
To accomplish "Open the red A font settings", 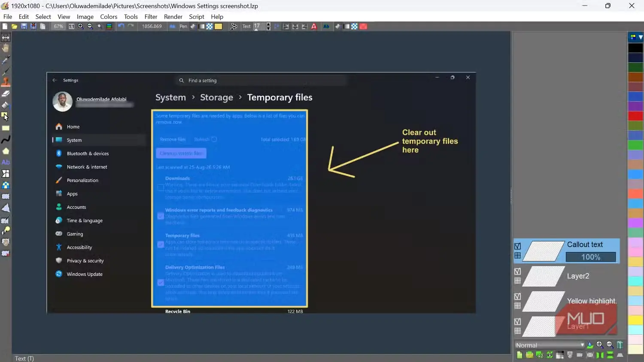I will click(314, 27).
